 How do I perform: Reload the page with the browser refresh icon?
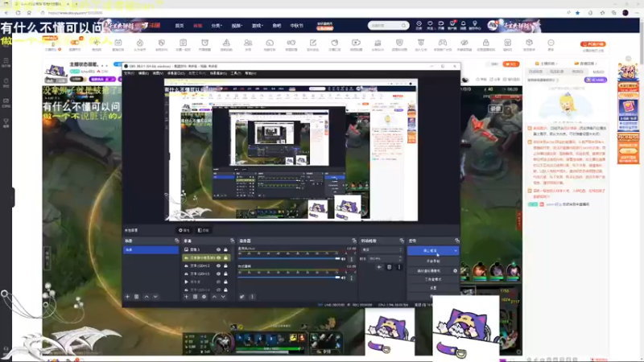coord(18,13)
